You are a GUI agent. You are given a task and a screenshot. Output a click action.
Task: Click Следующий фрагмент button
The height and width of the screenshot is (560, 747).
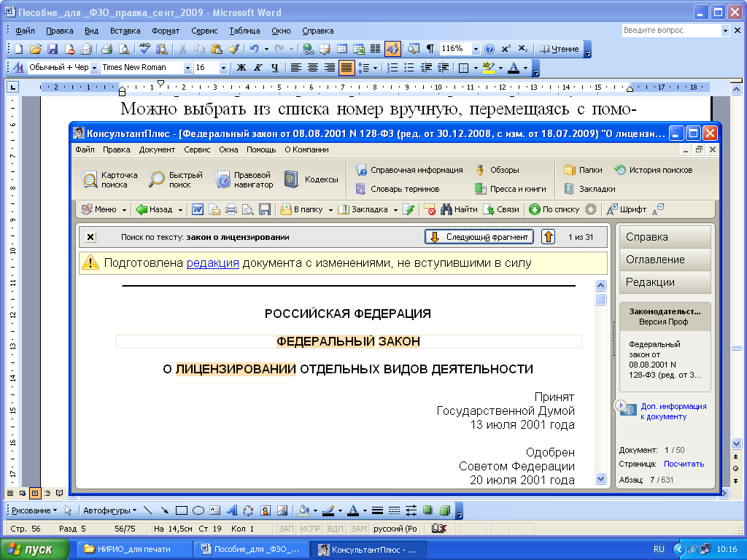479,237
